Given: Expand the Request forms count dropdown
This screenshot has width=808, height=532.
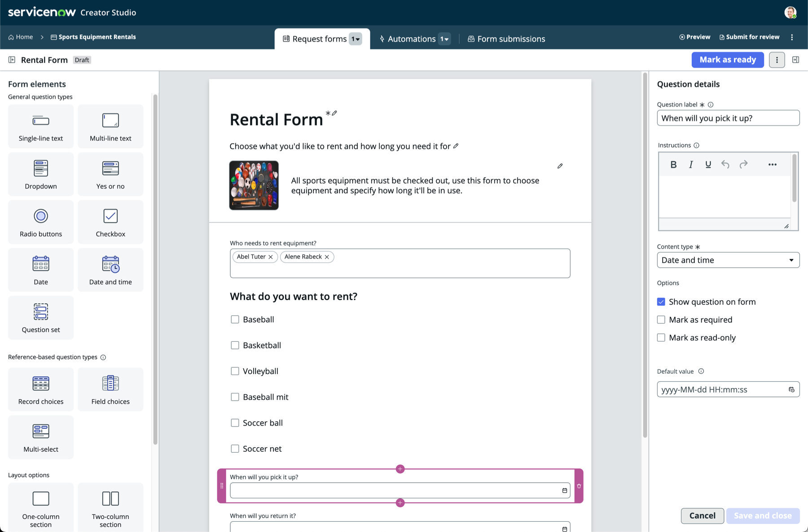Looking at the screenshot, I should tap(356, 39).
